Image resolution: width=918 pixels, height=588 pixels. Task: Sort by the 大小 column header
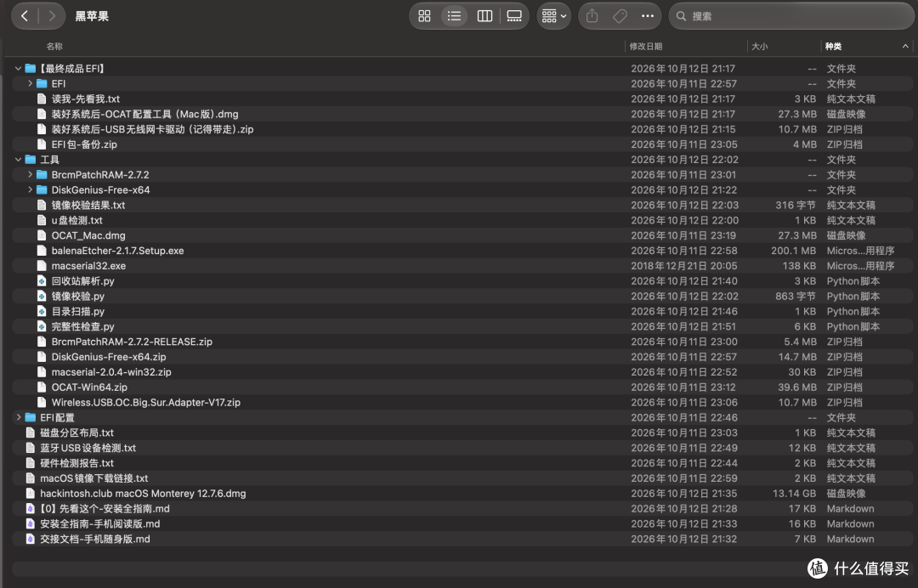[759, 46]
